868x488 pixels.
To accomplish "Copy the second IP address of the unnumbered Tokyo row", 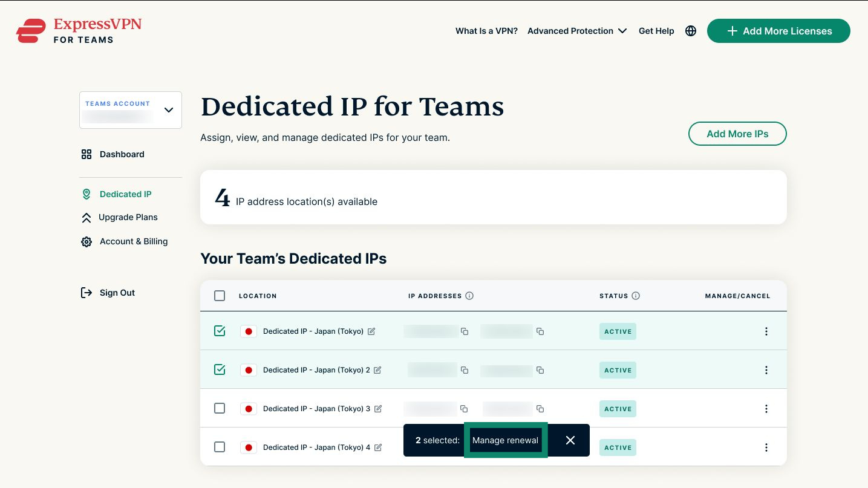I will pos(540,331).
